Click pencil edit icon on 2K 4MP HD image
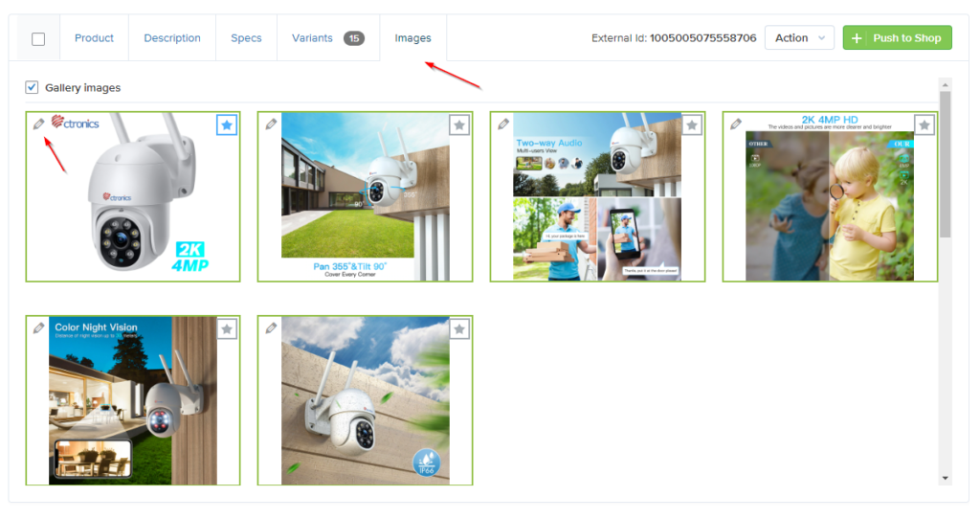The height and width of the screenshot is (519, 980). point(736,124)
